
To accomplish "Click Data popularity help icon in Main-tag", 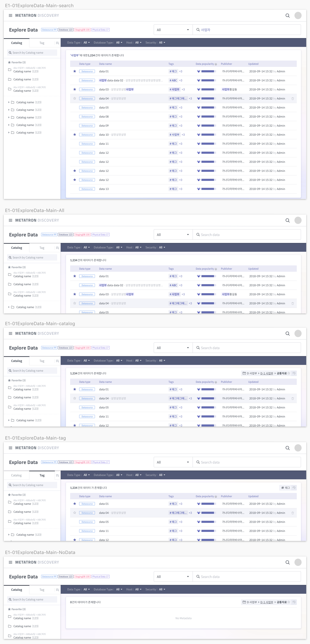I will coord(216,497).
